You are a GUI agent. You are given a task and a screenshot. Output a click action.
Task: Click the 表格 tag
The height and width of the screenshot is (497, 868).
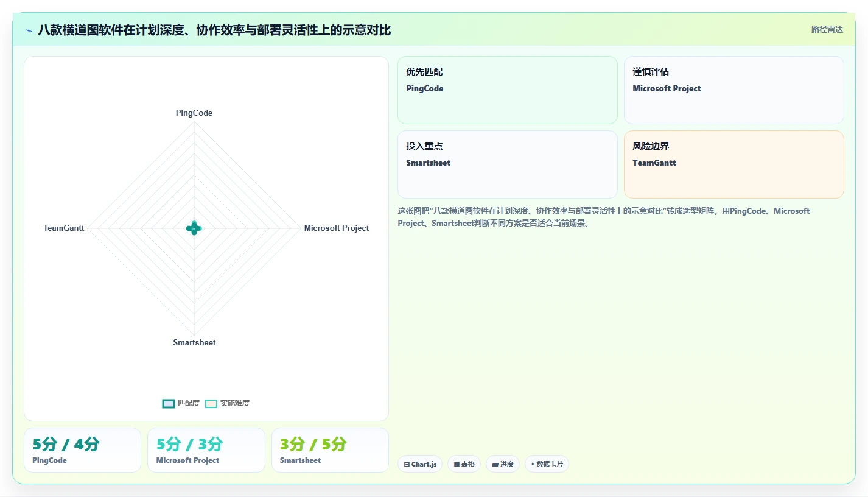(464, 464)
